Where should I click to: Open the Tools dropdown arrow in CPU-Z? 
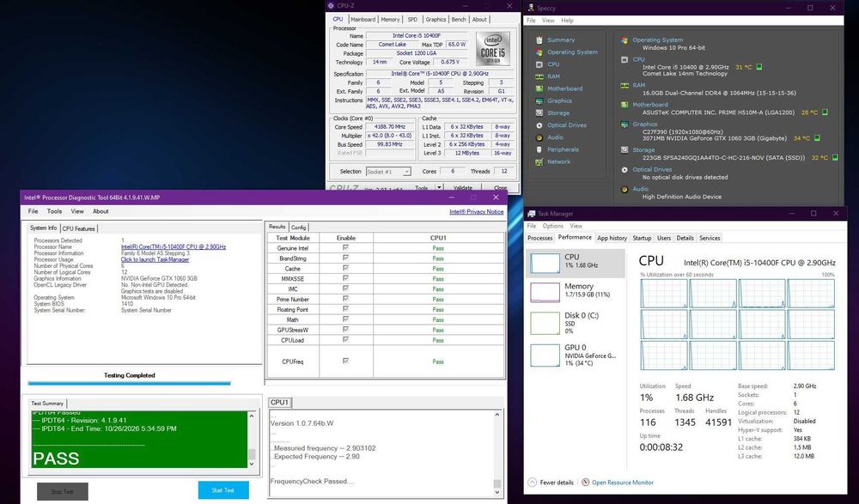coord(439,188)
